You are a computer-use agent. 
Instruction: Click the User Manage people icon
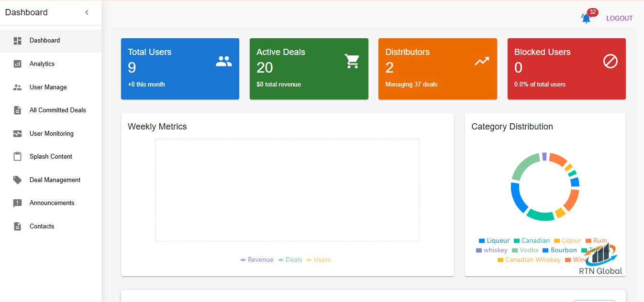[x=18, y=87]
